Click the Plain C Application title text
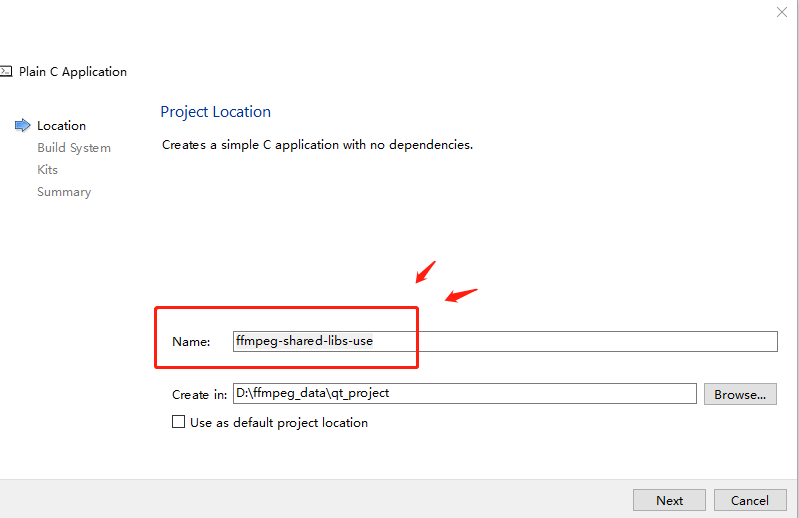 click(73, 72)
